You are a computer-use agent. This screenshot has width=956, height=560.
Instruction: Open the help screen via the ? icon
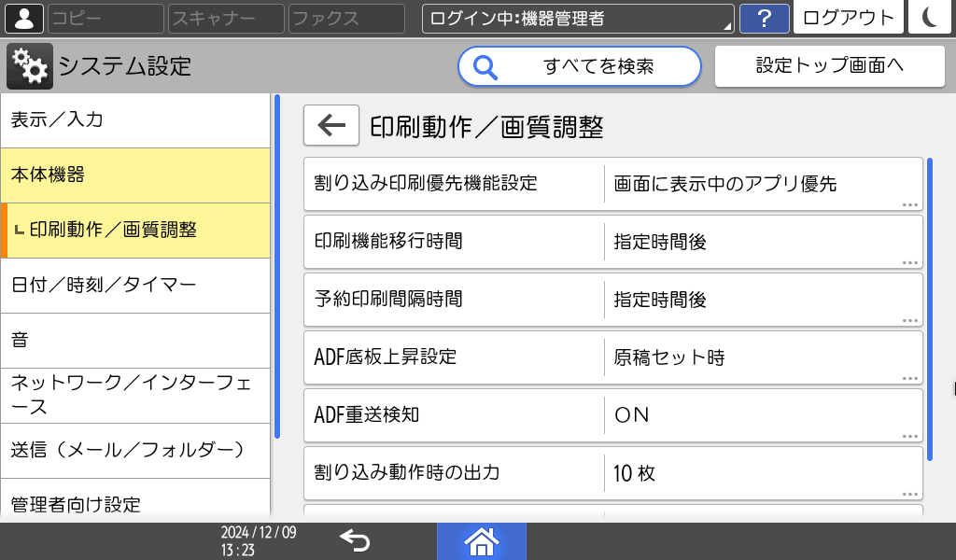[x=765, y=19]
